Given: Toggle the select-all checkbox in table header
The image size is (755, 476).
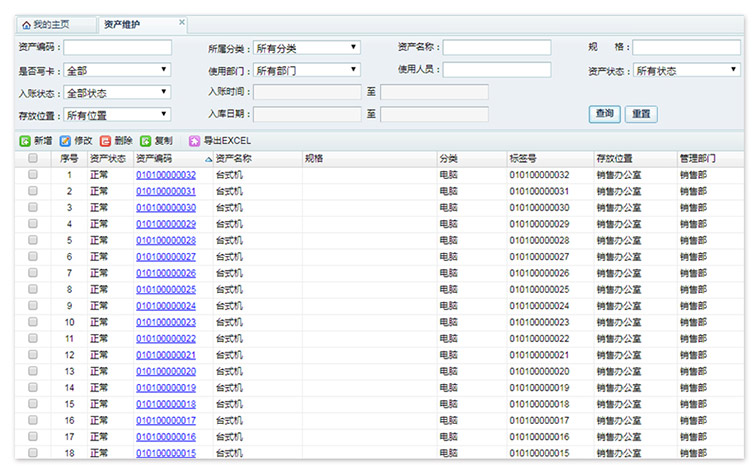Looking at the screenshot, I should pos(33,158).
